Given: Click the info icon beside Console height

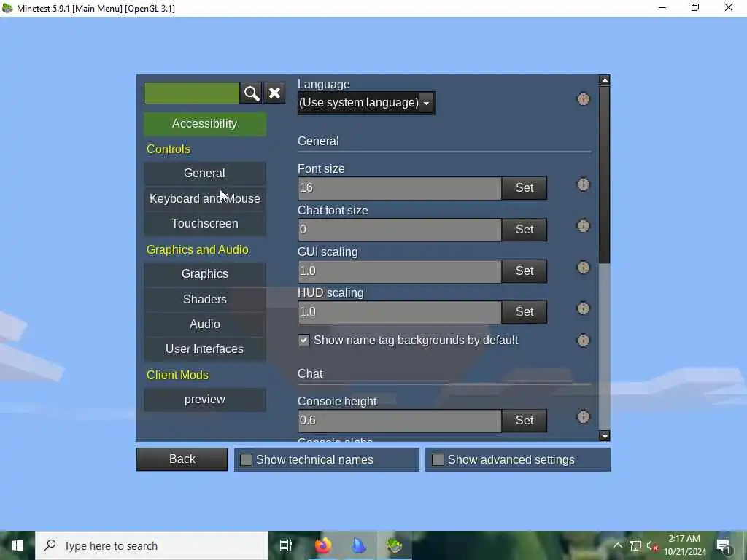Looking at the screenshot, I should tap(583, 417).
